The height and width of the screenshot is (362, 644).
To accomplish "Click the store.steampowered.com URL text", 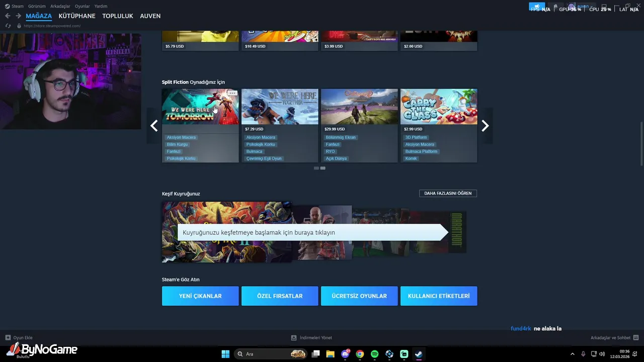I will tap(52, 26).
